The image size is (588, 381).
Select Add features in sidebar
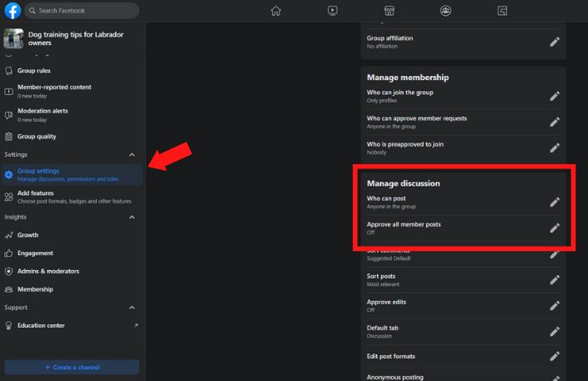[71, 197]
